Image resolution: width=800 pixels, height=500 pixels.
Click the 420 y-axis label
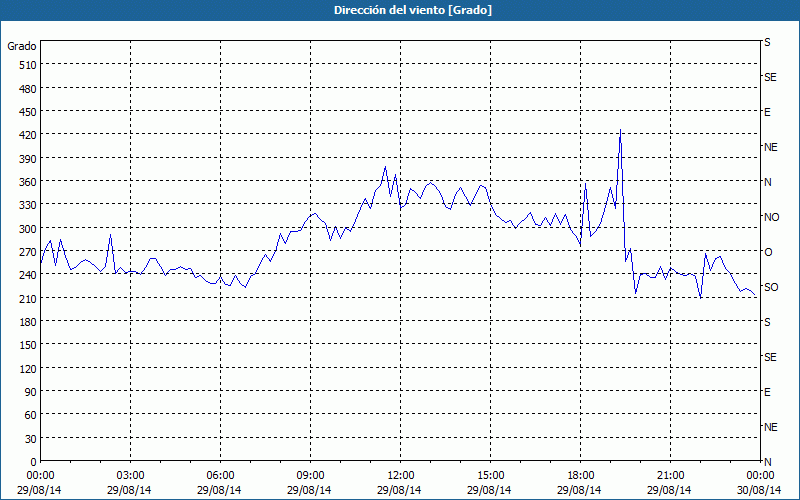tap(28, 135)
